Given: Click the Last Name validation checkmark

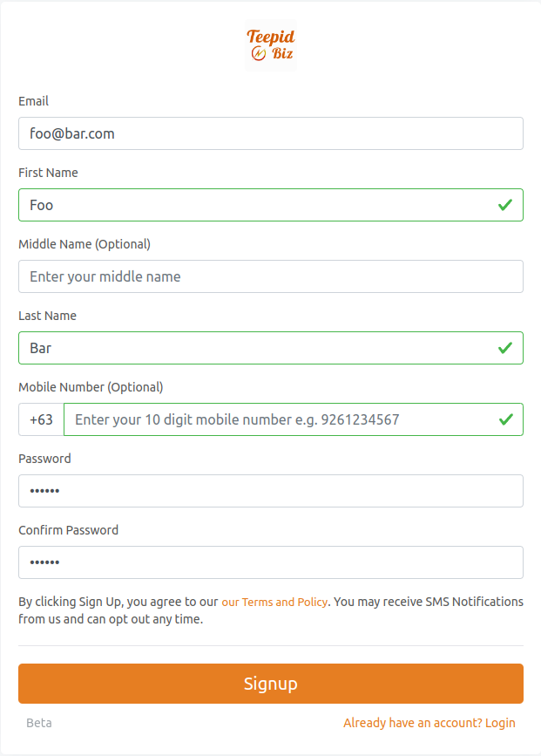Looking at the screenshot, I should (505, 348).
